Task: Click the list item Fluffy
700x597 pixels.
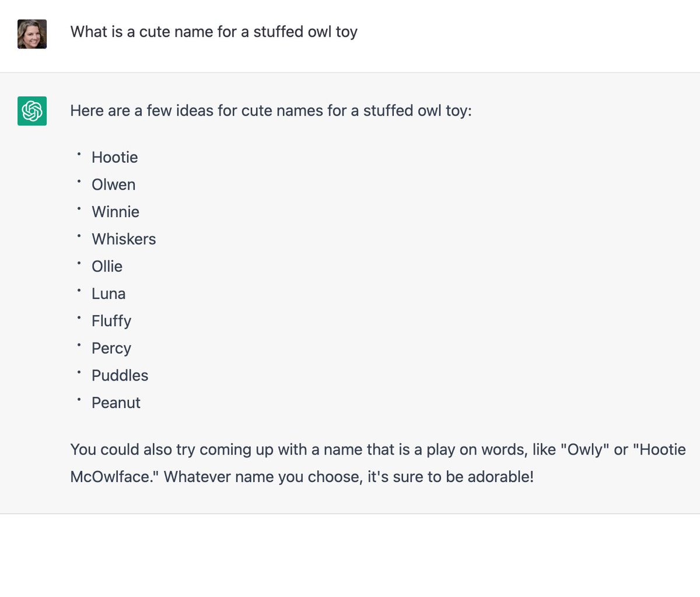Action: pyautogui.click(x=111, y=321)
